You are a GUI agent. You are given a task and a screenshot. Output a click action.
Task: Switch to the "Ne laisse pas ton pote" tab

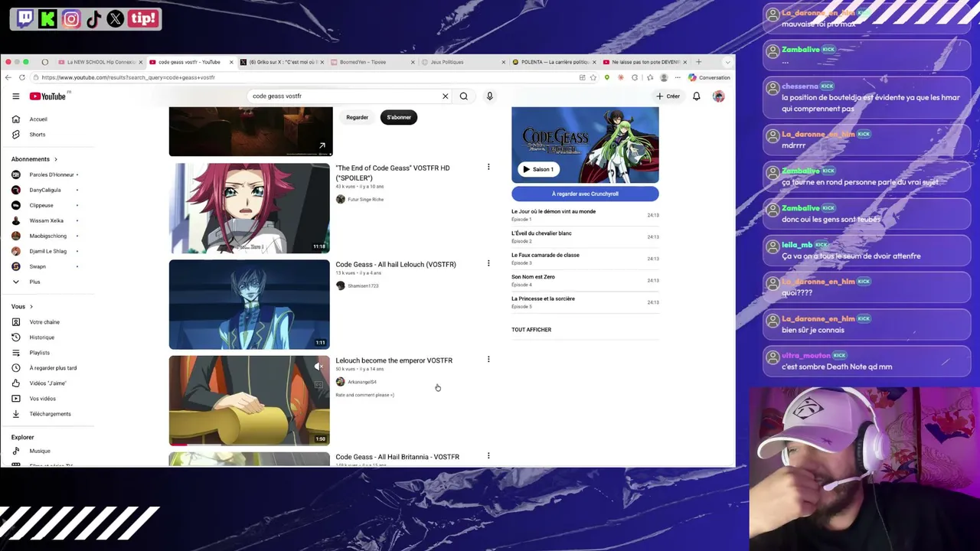coord(645,62)
